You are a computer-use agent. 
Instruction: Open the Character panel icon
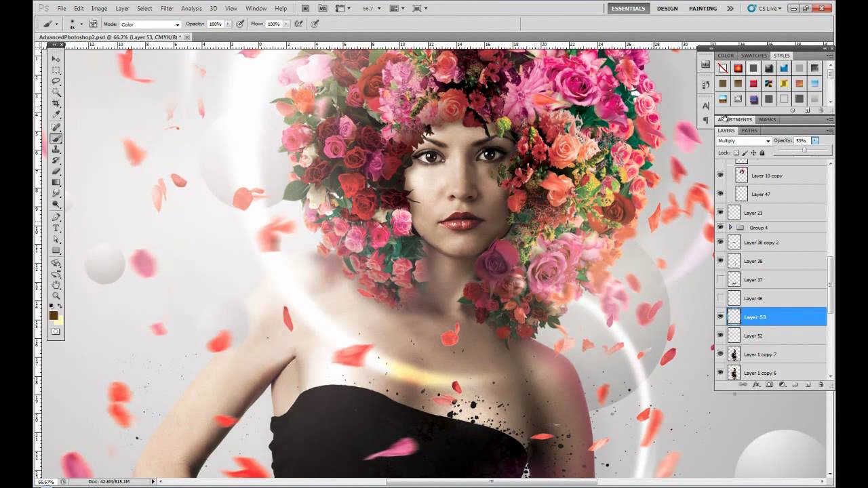tap(705, 106)
